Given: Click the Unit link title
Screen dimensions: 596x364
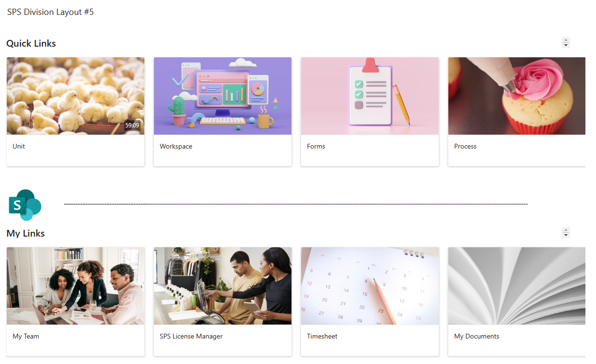Looking at the screenshot, I should 19,146.
